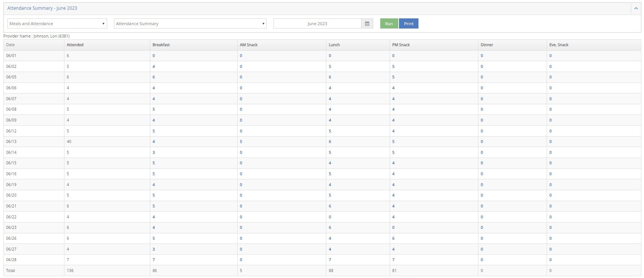This screenshot has height=278, width=644.
Task: Click the Attended column header
Action: (x=75, y=45)
